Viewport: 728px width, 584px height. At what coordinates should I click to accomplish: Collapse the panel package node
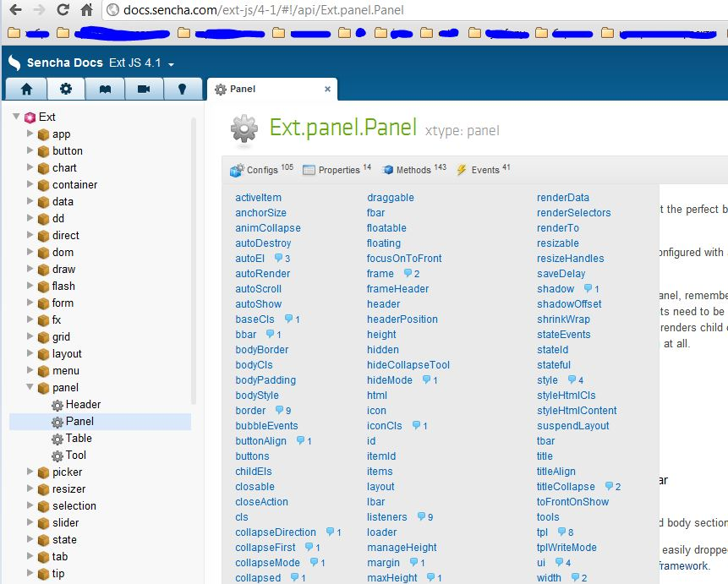[30, 387]
